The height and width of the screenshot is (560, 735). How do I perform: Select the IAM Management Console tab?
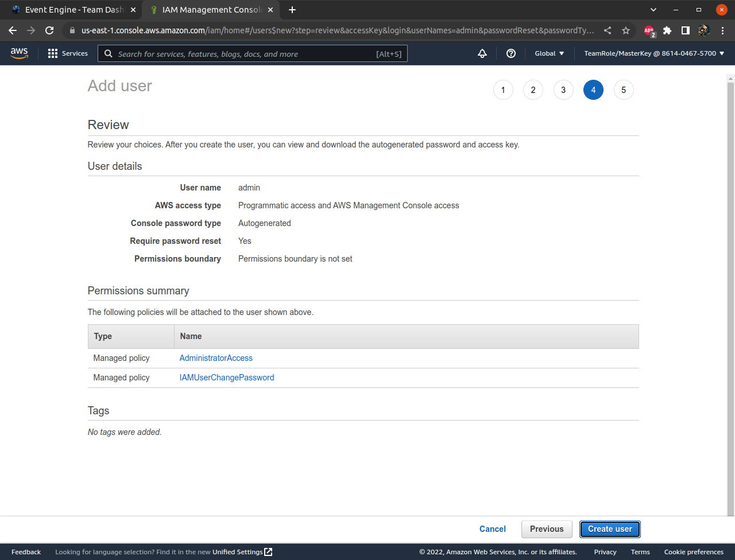pos(211,10)
